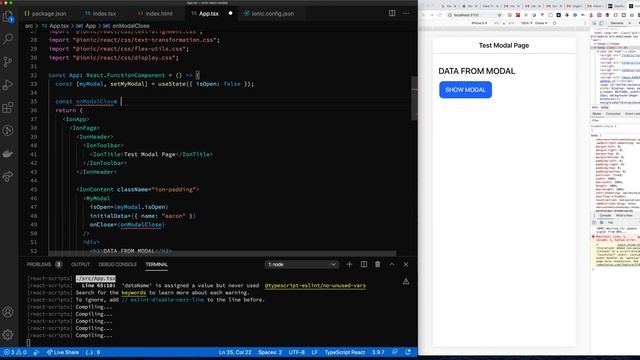The image size is (640, 360).
Task: Click the Live Share status bar button
Action: [62, 352]
